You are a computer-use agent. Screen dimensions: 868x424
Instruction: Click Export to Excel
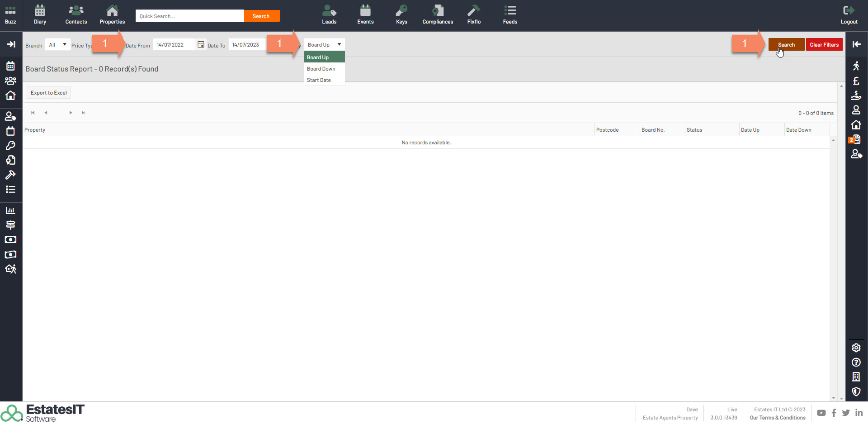tap(49, 93)
